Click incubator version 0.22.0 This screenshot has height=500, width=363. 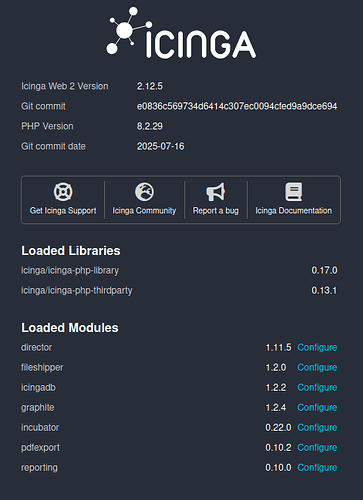tap(278, 427)
